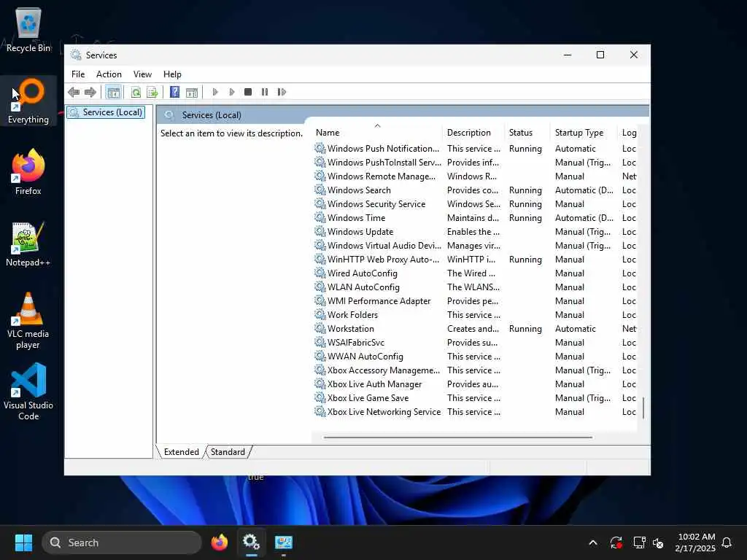Click the Restart Service icon
This screenshot has height=560, width=747.
282,92
